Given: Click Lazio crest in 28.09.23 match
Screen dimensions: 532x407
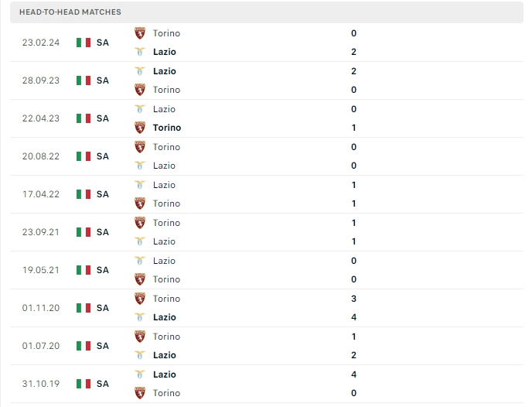Looking at the screenshot, I should pos(140,71).
